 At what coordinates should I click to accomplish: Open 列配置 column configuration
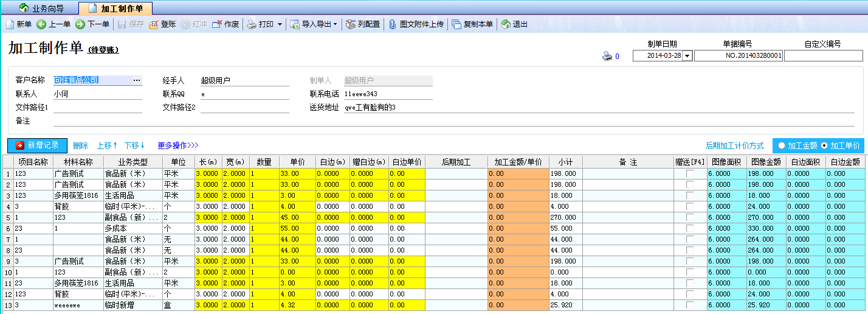[363, 24]
